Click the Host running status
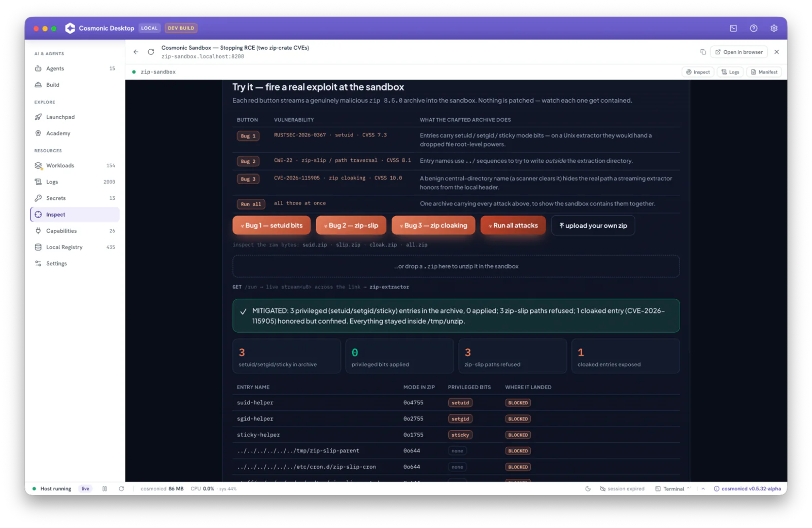Screen dimensions: 812x528 tap(52, 489)
